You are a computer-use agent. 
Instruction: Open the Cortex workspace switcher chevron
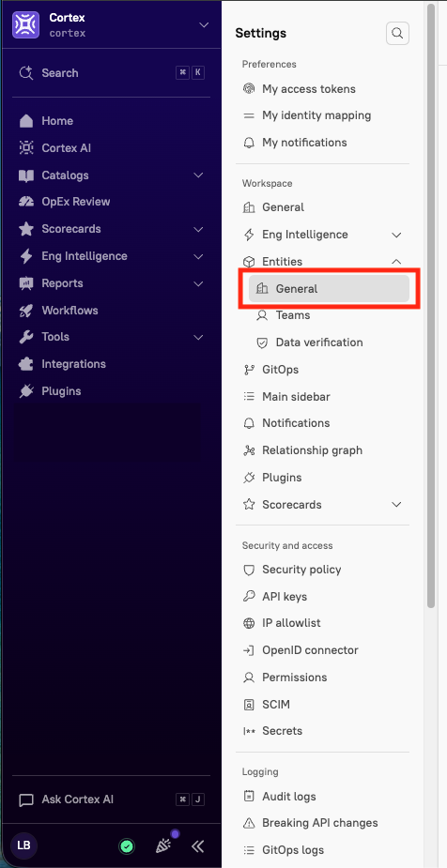(x=204, y=25)
